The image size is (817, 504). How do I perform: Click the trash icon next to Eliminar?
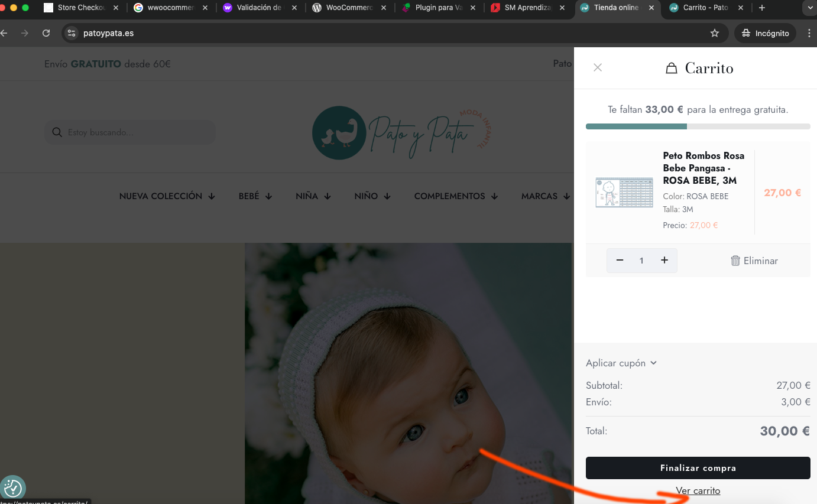(x=735, y=261)
